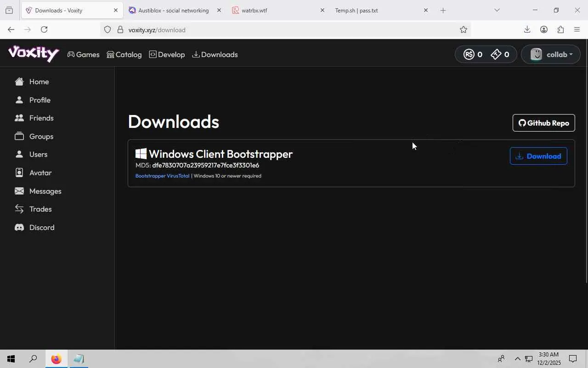Open the Bootstrapper VirusTotal link
Image resolution: width=588 pixels, height=368 pixels.
[162, 176]
